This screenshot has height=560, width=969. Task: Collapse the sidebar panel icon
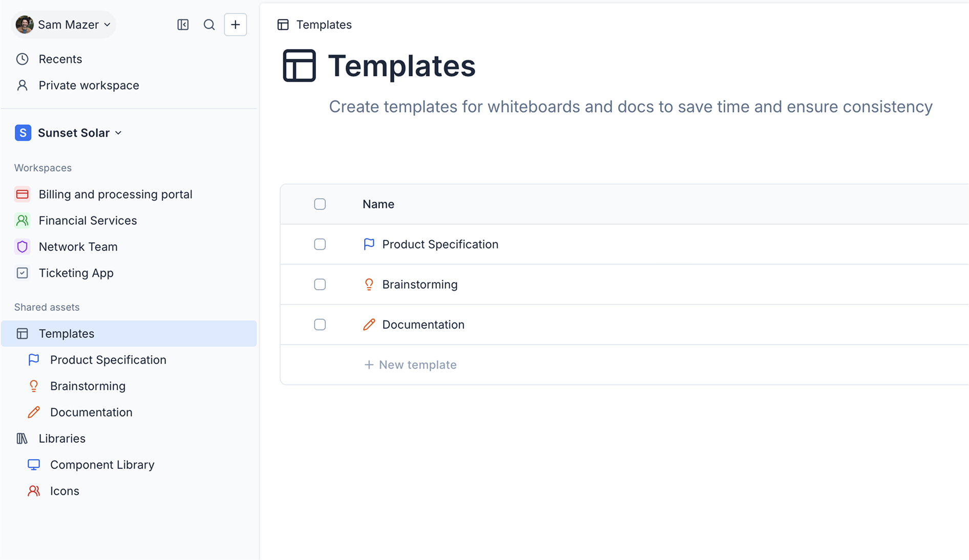(183, 25)
